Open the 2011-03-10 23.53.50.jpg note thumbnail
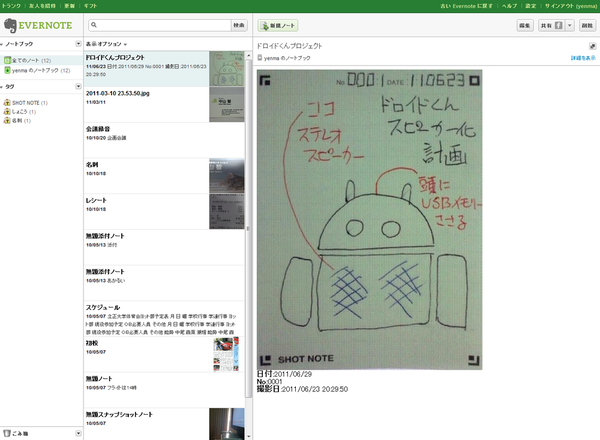600x440 pixels. pos(227,104)
